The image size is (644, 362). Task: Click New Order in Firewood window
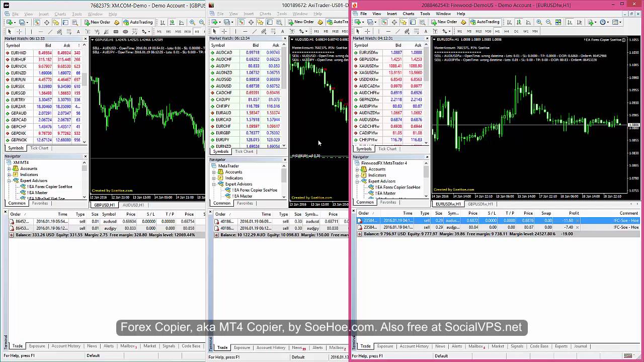pyautogui.click(x=443, y=22)
